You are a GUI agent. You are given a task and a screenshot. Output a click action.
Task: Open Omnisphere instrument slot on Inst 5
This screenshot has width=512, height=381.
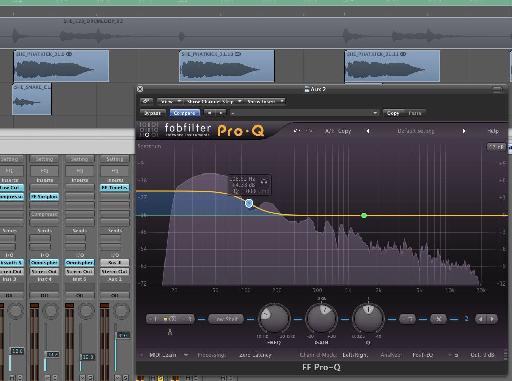click(79, 263)
